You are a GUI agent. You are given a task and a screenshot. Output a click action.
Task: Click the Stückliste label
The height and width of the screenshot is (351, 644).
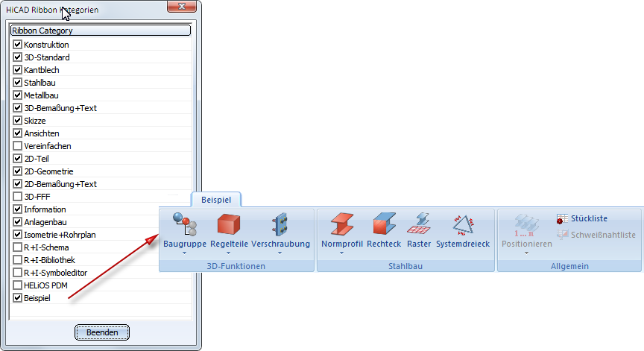click(589, 218)
